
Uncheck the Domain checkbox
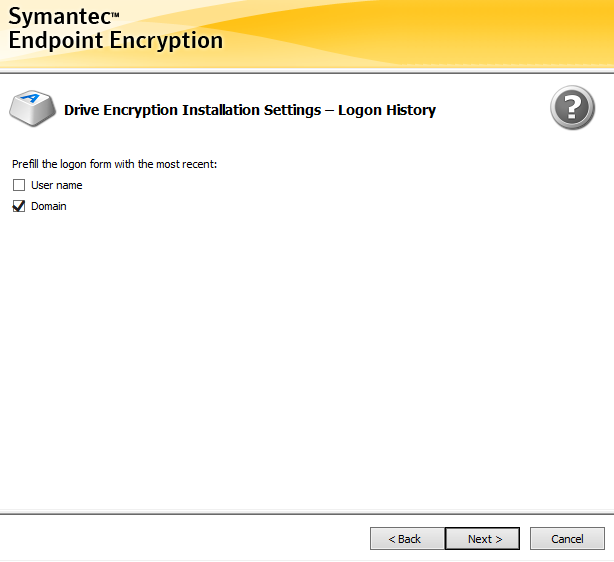point(18,206)
